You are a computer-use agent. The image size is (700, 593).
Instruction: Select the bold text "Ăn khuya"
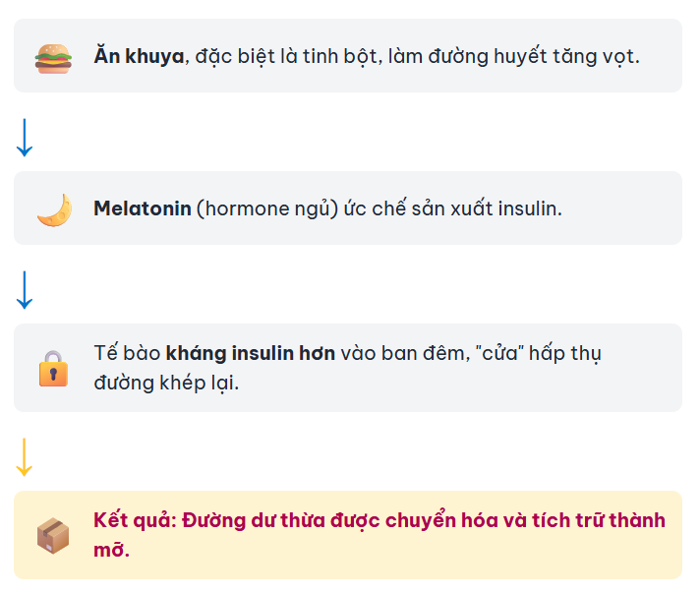click(x=139, y=56)
